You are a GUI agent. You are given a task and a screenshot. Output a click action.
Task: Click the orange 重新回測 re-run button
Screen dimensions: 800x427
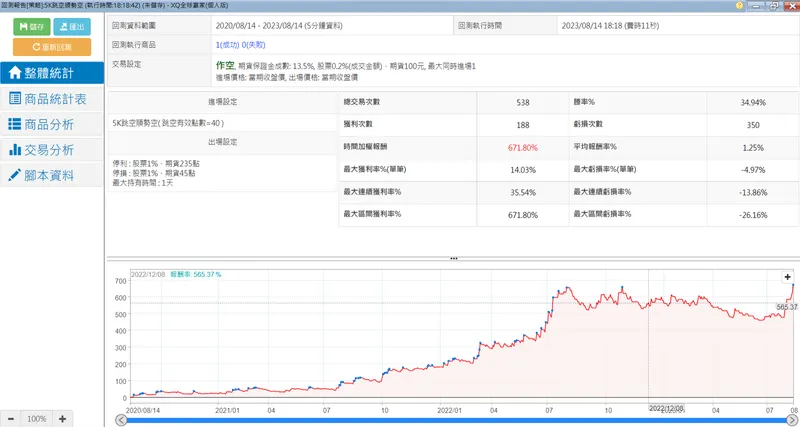tap(52, 47)
